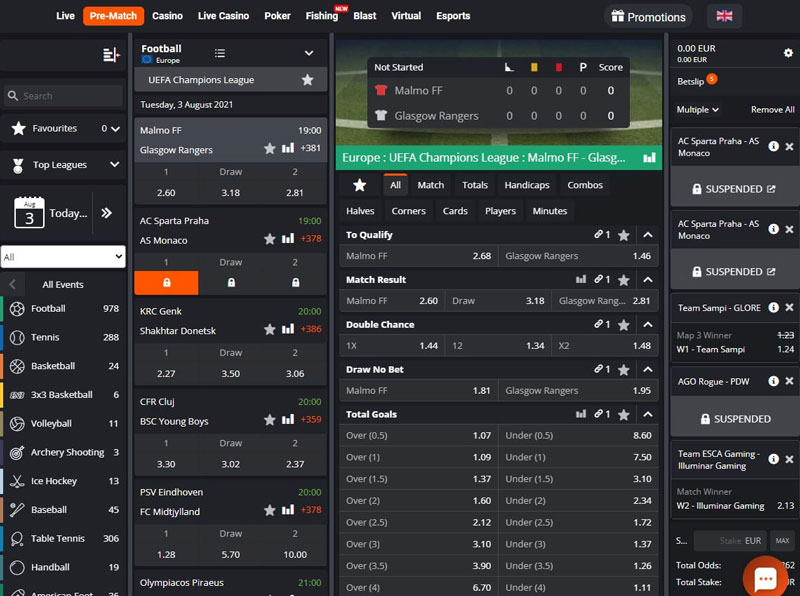800x596 pixels.
Task: Open the live chat bubble
Action: coord(765,578)
